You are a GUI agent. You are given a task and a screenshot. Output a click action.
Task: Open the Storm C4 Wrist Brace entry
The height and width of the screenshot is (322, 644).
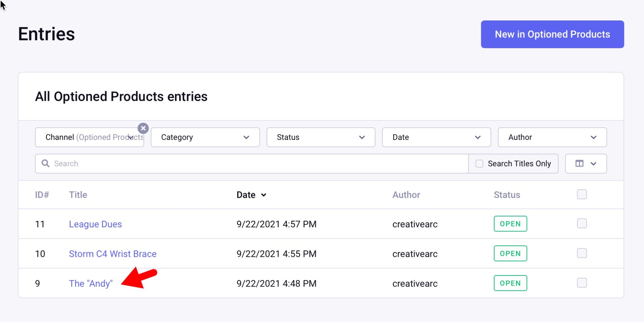(112, 254)
